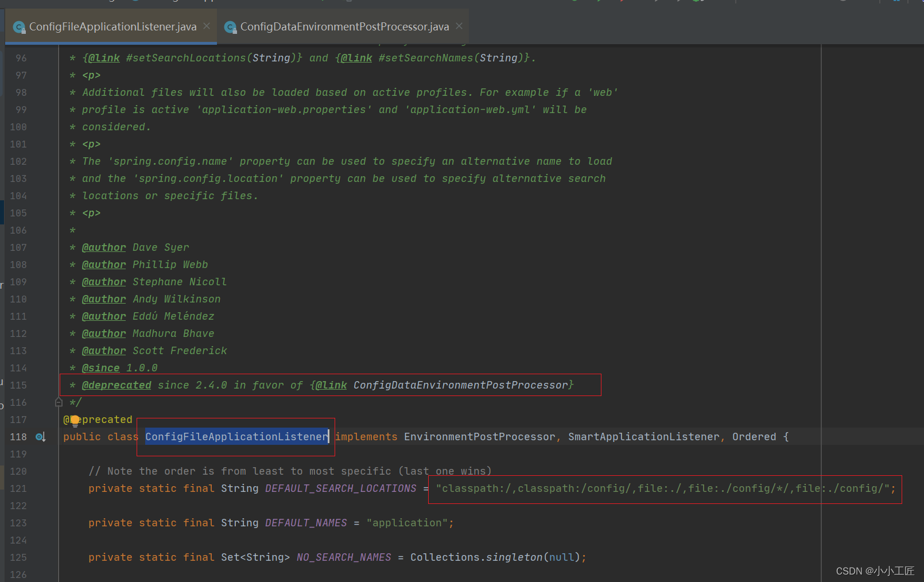Click line number 121 in the gutter
The height and width of the screenshot is (582, 924).
click(18, 488)
